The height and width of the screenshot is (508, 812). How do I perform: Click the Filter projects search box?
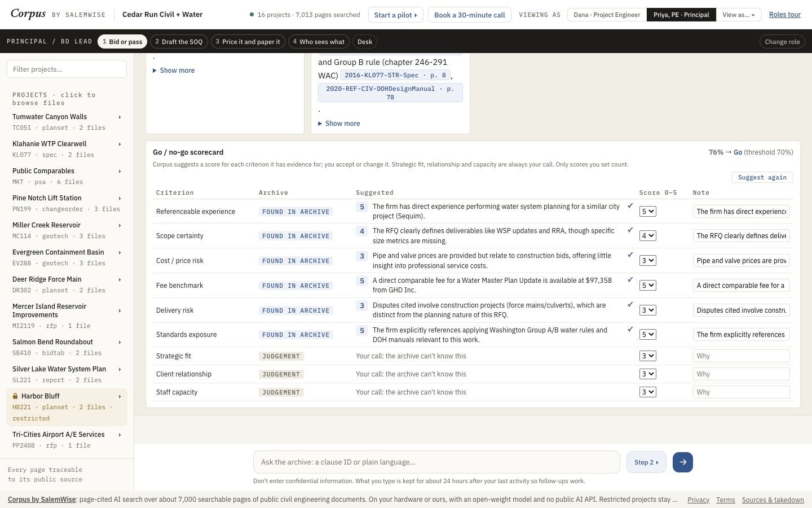(67, 69)
